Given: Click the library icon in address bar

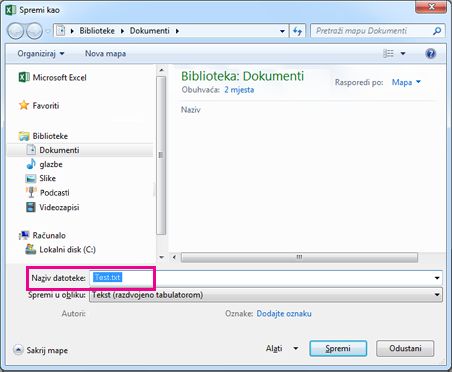Looking at the screenshot, I should [61, 31].
